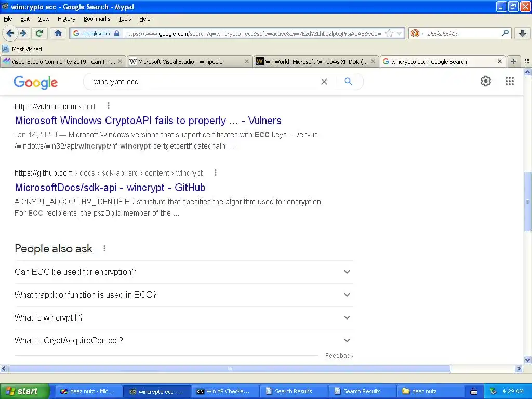532x399 pixels.
Task: Open the Google apps grid
Action: click(x=509, y=81)
